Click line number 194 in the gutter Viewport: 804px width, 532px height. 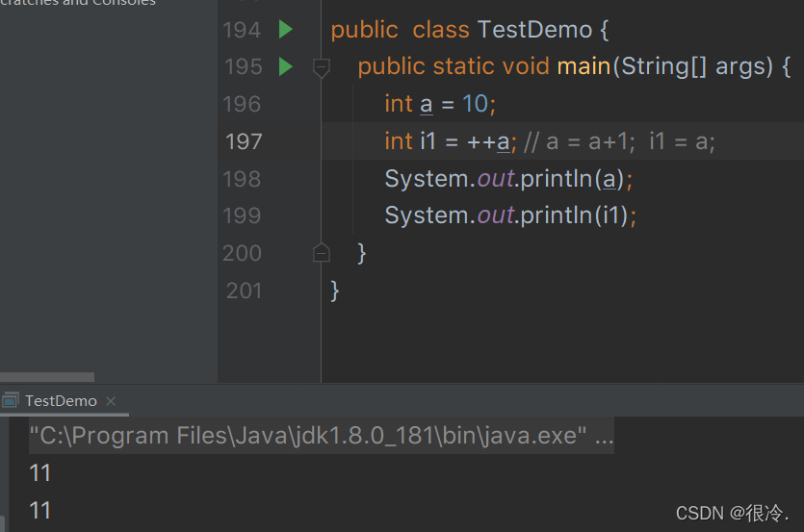[242, 30]
